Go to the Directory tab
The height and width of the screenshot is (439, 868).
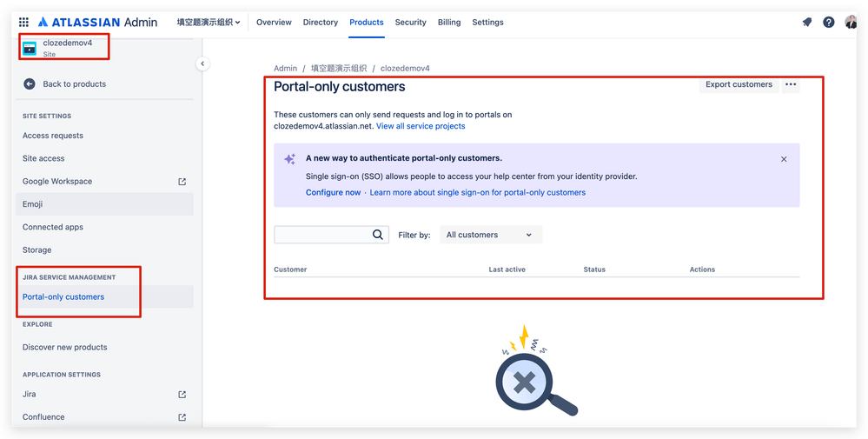click(x=321, y=22)
